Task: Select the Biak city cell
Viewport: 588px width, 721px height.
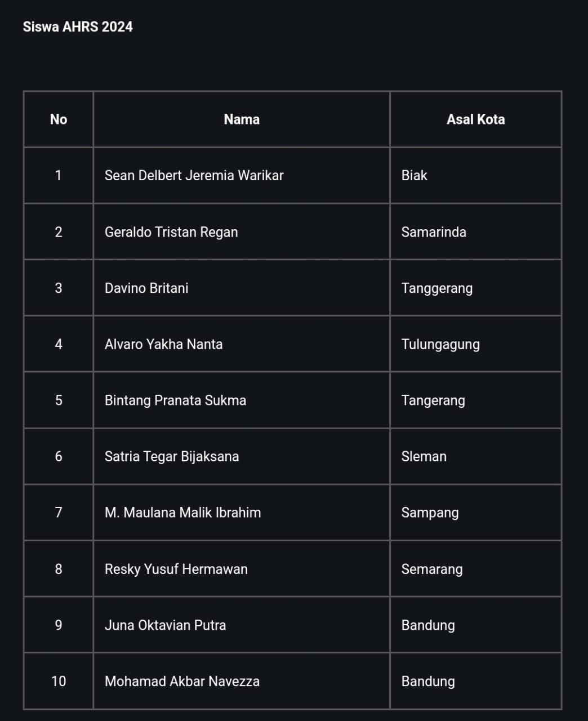Action: pyautogui.click(x=476, y=175)
